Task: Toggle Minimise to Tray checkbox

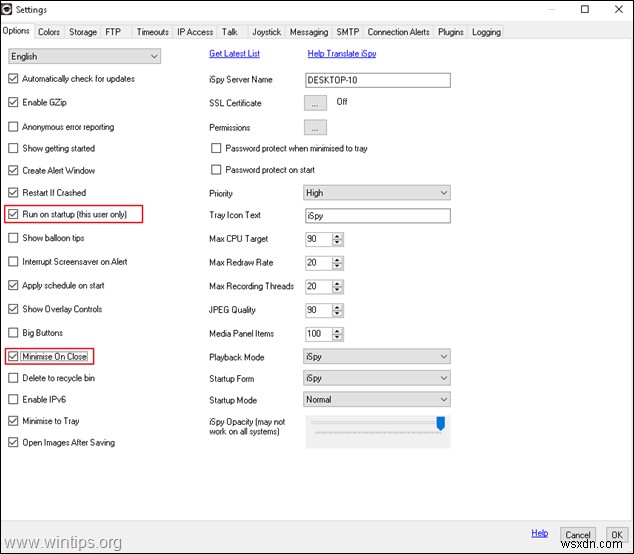Action: (x=13, y=421)
